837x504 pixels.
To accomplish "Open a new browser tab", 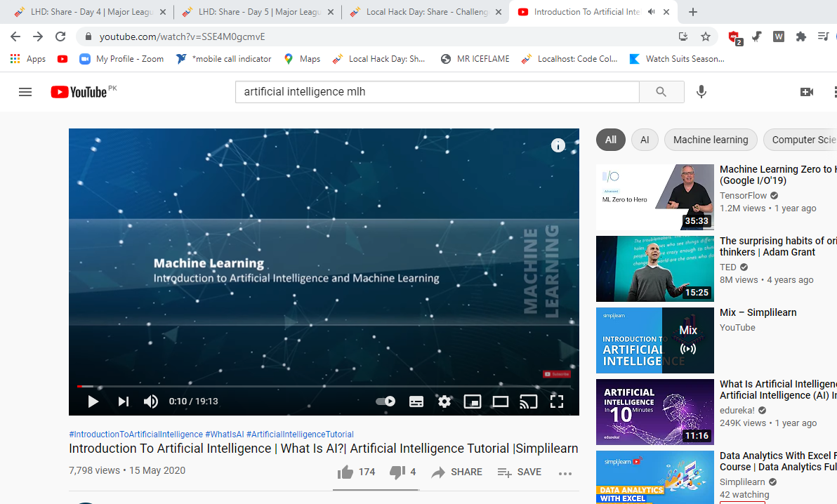I will pos(693,12).
